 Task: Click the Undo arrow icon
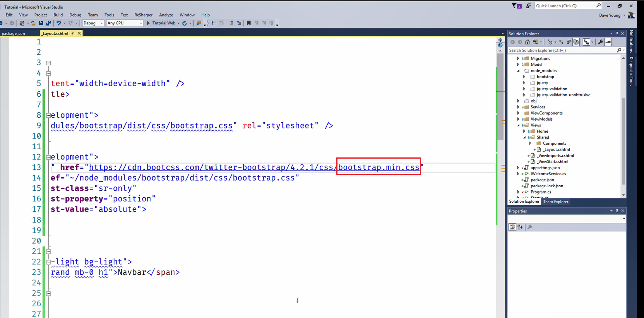pyautogui.click(x=58, y=23)
